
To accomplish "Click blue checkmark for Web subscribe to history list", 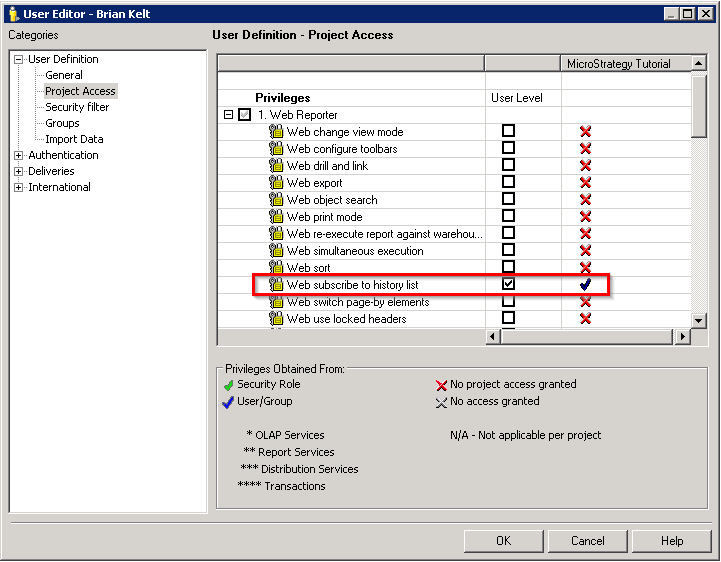I will point(585,285).
